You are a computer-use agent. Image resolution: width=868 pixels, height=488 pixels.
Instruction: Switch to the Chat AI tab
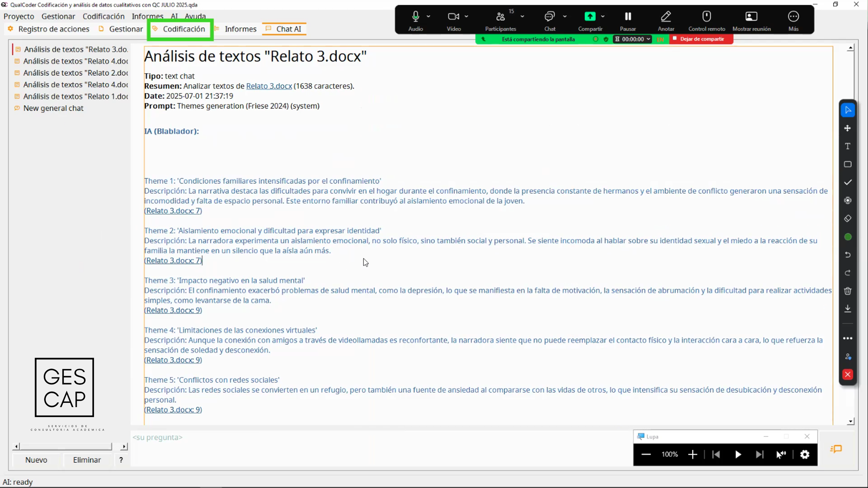(x=284, y=29)
